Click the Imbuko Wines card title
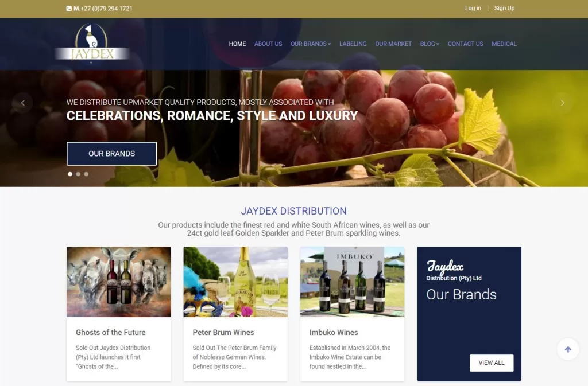The width and height of the screenshot is (588, 386). (334, 332)
